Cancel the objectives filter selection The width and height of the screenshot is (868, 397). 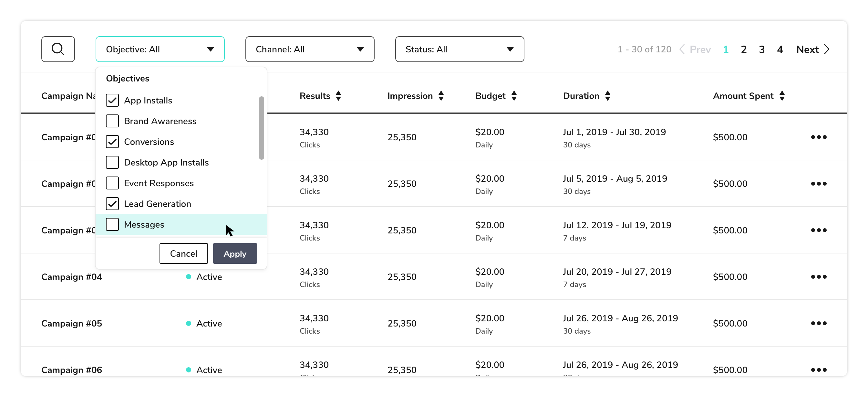pos(183,254)
